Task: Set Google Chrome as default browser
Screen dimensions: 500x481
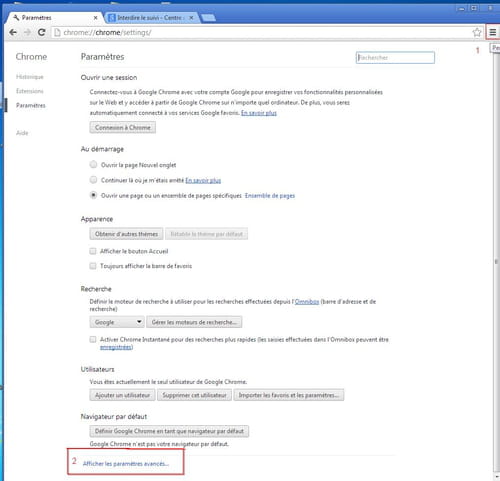Action: [169, 431]
